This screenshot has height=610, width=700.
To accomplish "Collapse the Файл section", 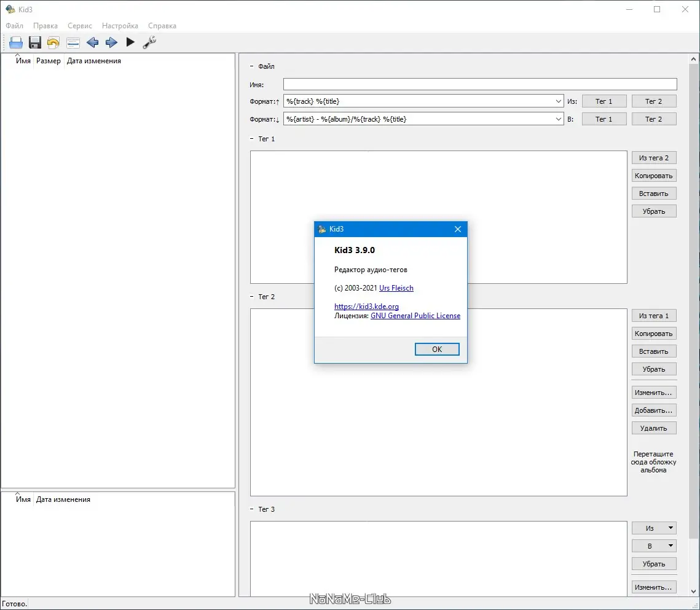I will tap(252, 66).
